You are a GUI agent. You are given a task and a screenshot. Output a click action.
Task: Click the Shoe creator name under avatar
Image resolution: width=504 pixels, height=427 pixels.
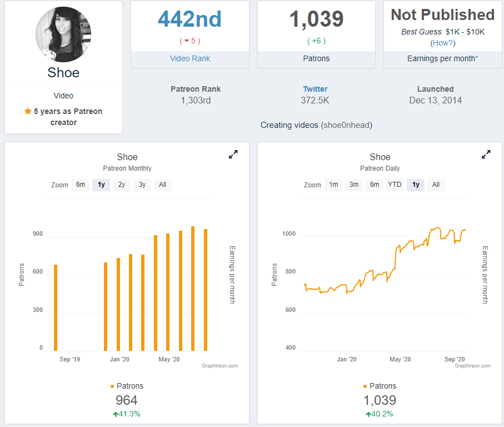tap(63, 73)
